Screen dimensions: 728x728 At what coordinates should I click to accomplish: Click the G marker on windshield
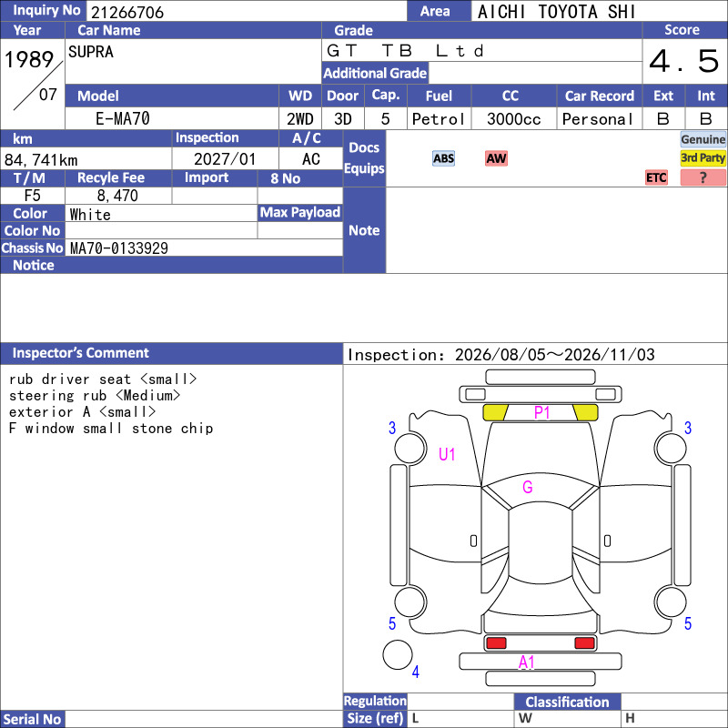(x=528, y=487)
